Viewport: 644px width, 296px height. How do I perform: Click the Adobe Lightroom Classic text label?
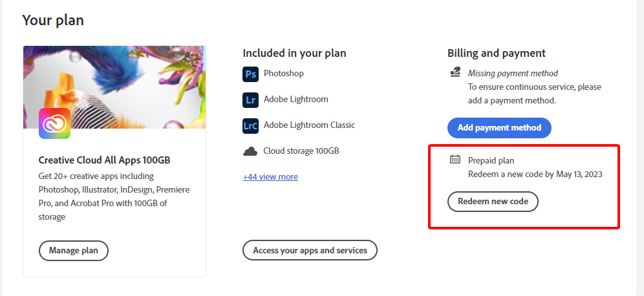tap(309, 125)
